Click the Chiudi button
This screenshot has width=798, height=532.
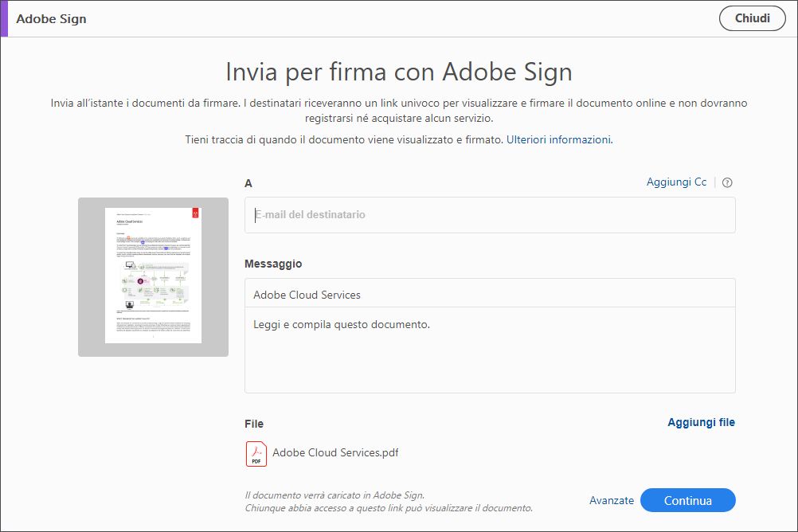[x=752, y=18]
